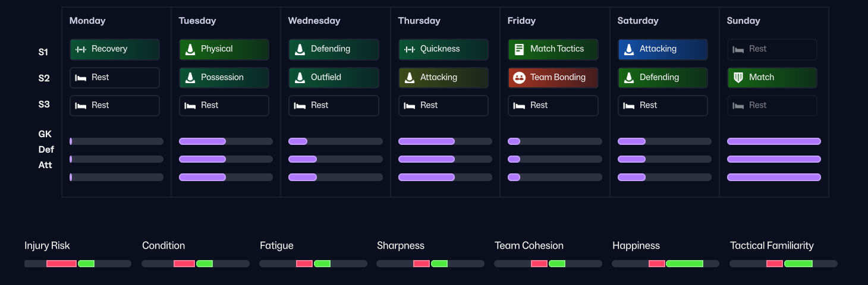Click the cone icon on Tuesday Physical
Screen dimensions: 868x285
(190, 49)
